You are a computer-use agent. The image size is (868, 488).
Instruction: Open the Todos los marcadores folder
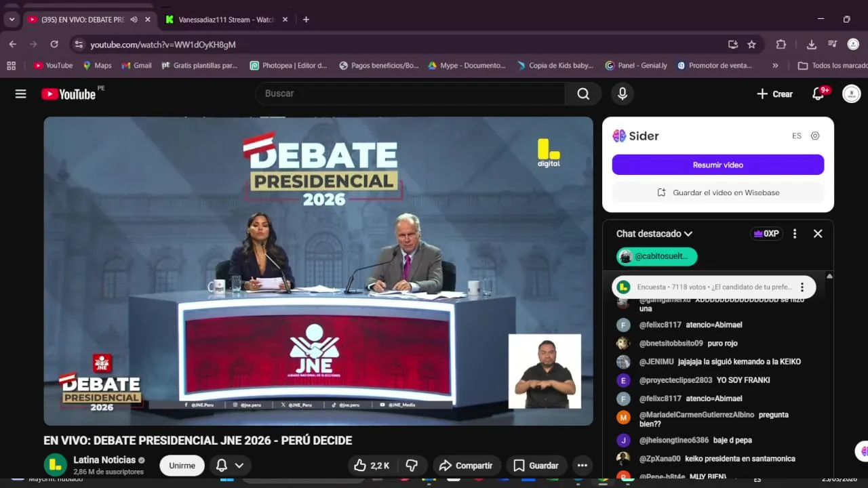tap(833, 66)
